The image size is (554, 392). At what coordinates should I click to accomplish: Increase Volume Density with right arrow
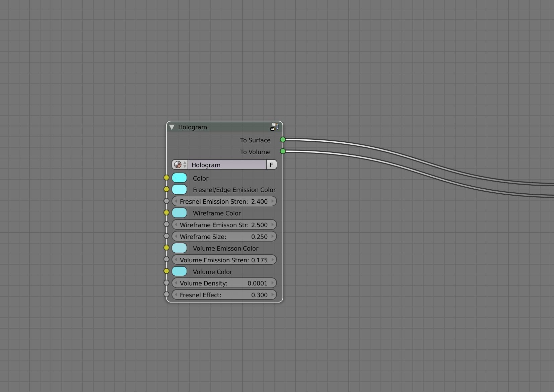[273, 283]
